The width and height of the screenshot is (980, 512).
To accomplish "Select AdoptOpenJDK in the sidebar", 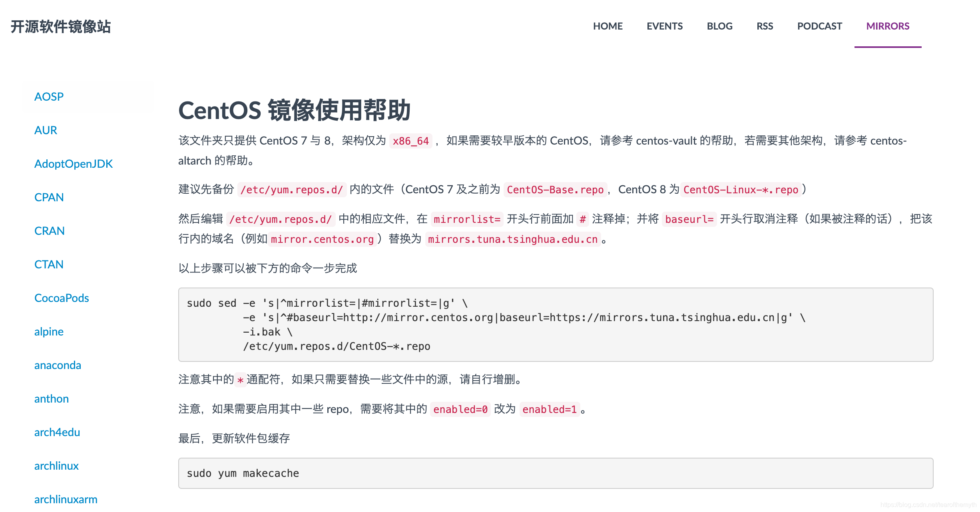I will tap(73, 164).
